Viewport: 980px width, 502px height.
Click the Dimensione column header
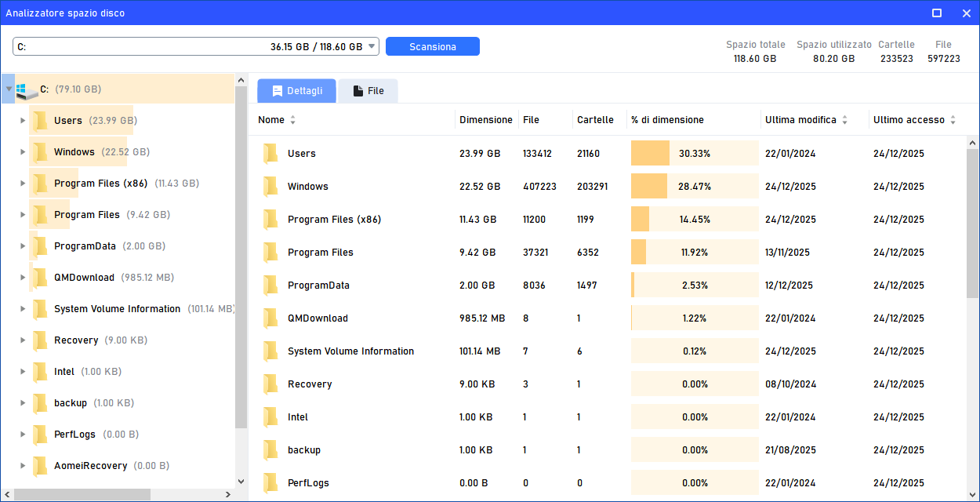point(486,120)
